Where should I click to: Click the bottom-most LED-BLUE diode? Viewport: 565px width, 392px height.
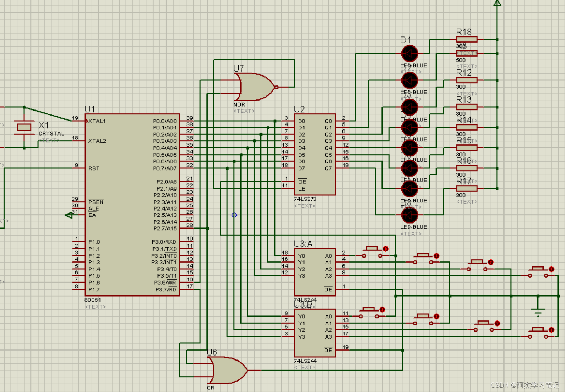[409, 215]
